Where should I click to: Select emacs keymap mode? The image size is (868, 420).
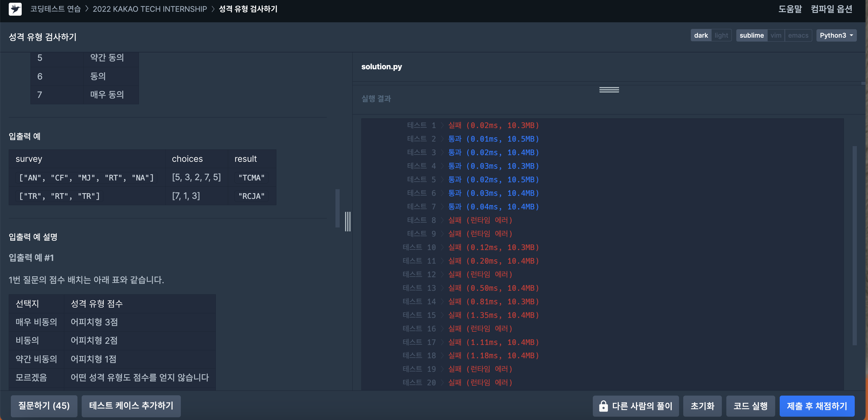pos(798,35)
